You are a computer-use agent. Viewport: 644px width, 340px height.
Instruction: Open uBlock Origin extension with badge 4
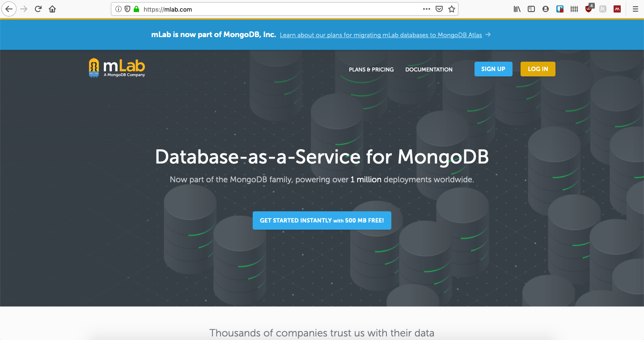pos(589,8)
